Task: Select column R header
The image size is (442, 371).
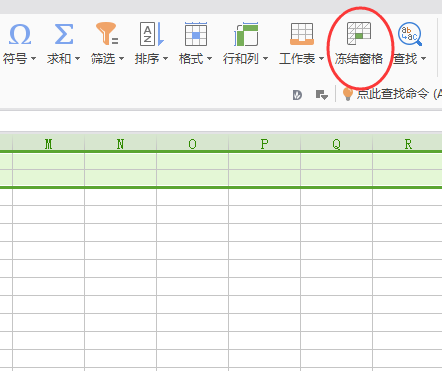Action: [x=408, y=144]
